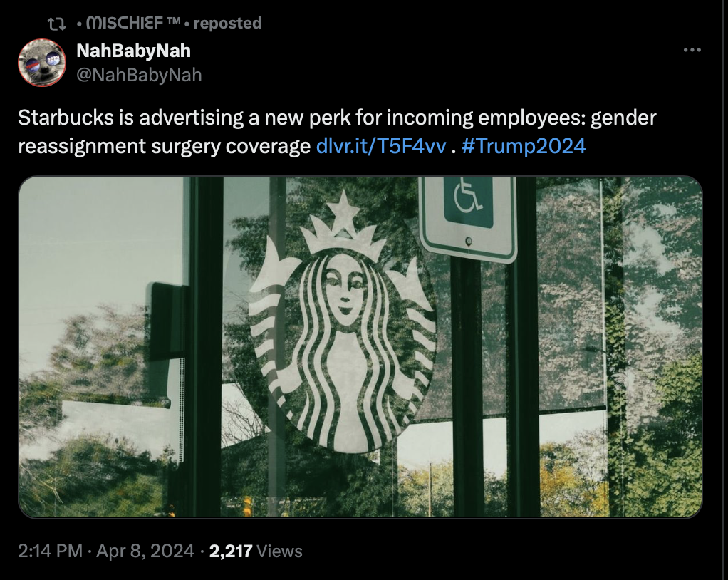Click the raccoon profile avatar
Image resolution: width=728 pixels, height=580 pixels.
pyautogui.click(x=42, y=63)
